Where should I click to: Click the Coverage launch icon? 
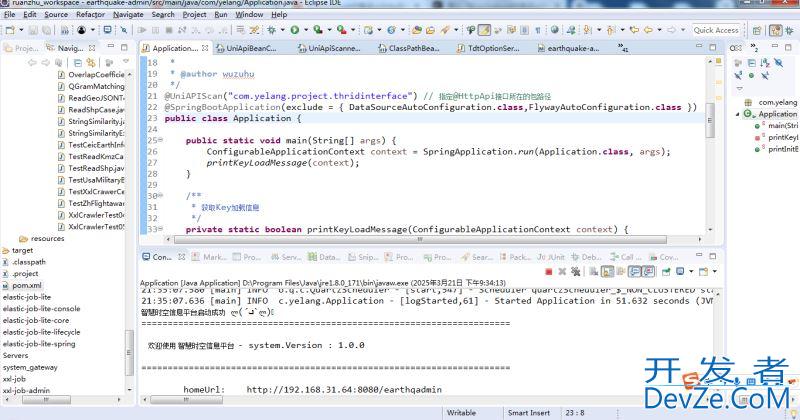pyautogui.click(x=318, y=30)
